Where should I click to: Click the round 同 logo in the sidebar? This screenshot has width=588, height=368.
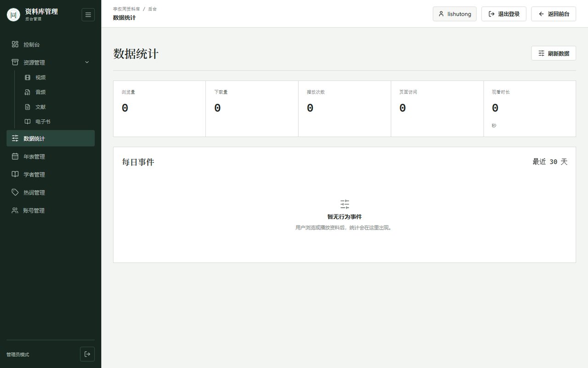point(14,15)
